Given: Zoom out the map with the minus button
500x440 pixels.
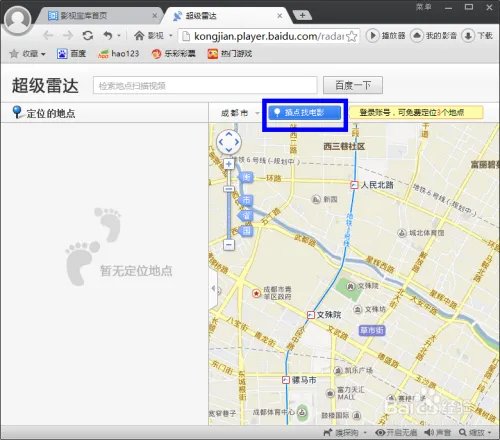Looking at the screenshot, I should click(x=229, y=245).
